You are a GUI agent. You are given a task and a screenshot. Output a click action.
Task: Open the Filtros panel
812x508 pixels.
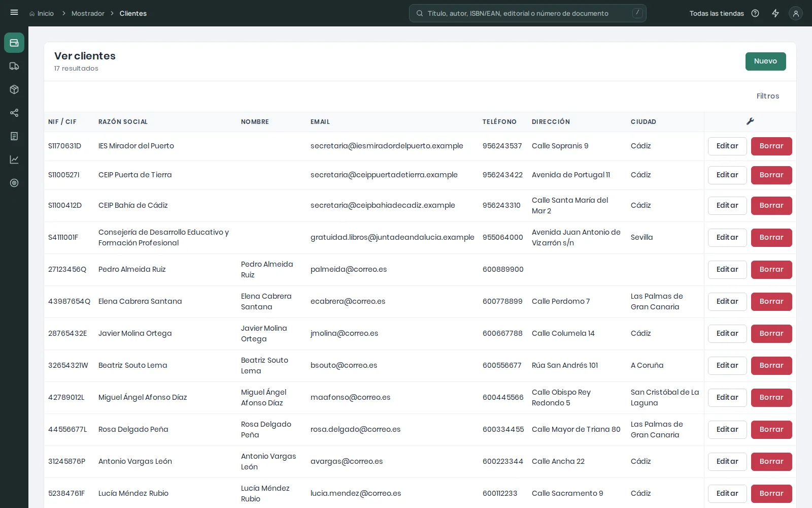click(767, 96)
